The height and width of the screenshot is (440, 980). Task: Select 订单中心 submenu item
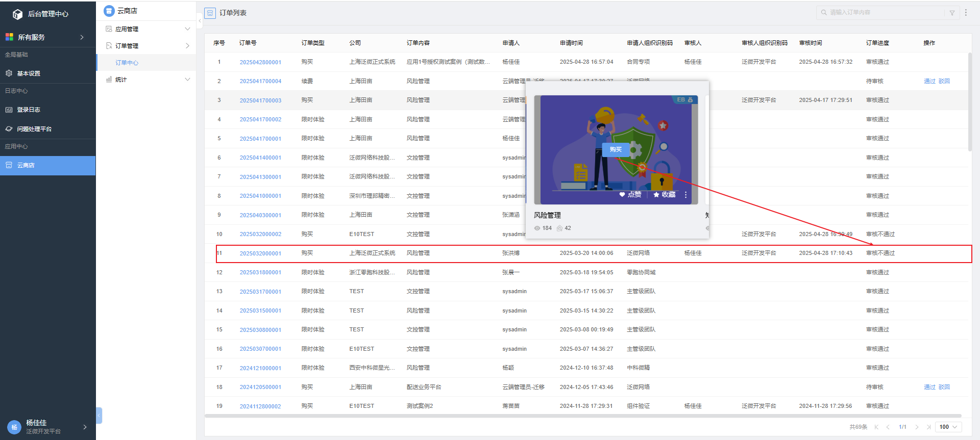tap(146, 63)
